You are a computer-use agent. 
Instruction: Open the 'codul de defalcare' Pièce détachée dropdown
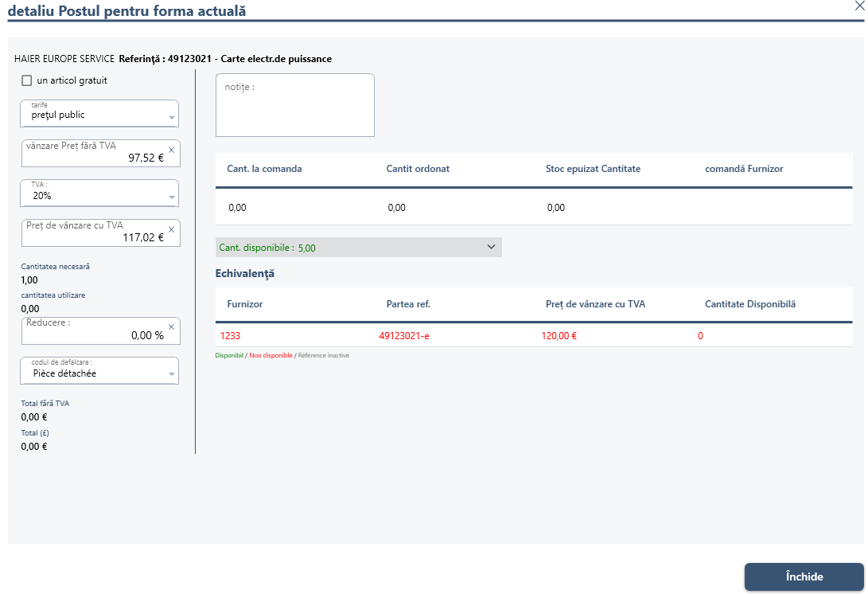99,371
